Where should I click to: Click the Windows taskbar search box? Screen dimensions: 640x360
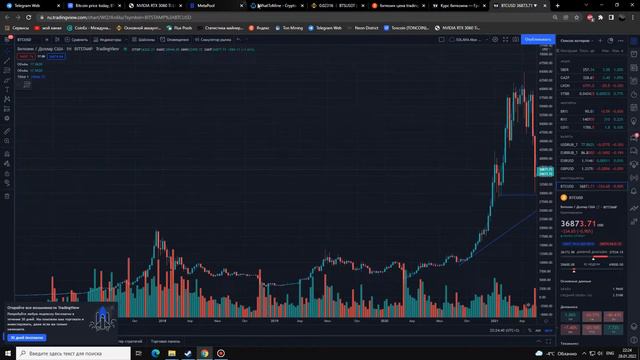pos(73,353)
